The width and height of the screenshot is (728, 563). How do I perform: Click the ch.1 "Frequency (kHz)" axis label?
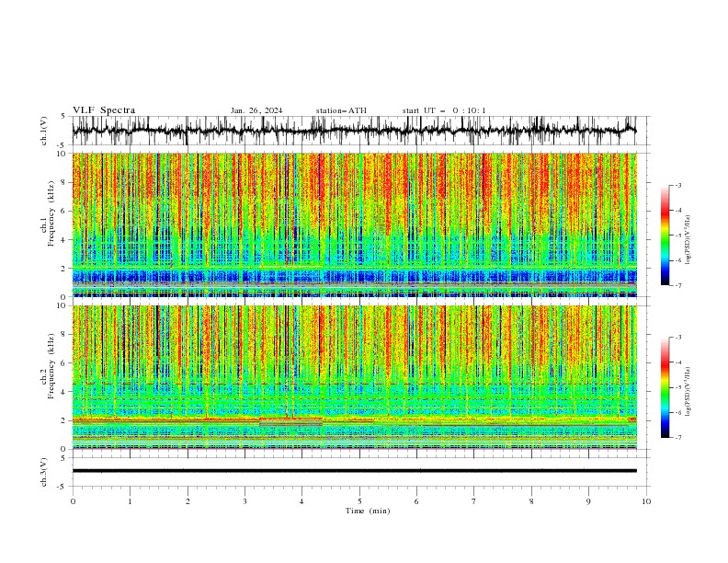(51, 214)
